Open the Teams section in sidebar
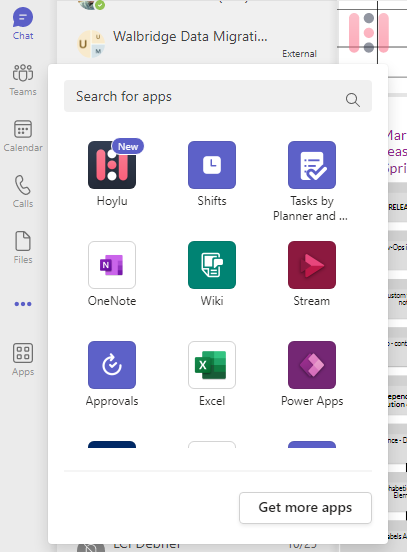The image size is (407, 552). 23,80
